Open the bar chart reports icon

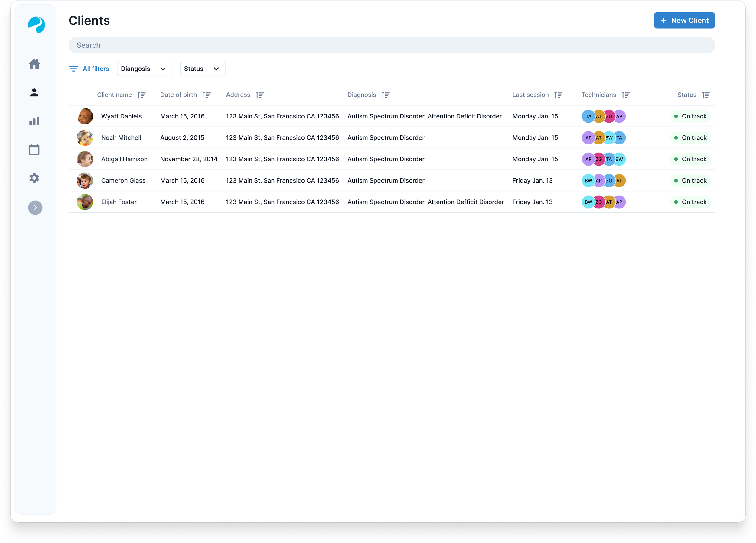(34, 121)
